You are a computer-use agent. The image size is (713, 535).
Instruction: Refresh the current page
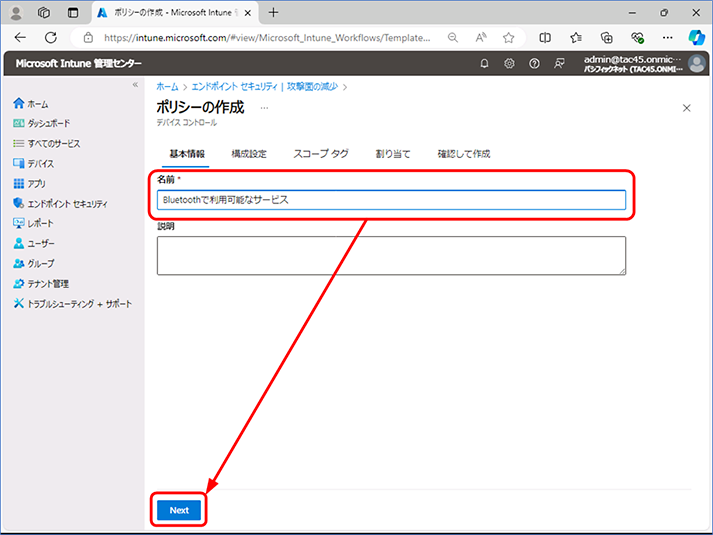(x=51, y=38)
